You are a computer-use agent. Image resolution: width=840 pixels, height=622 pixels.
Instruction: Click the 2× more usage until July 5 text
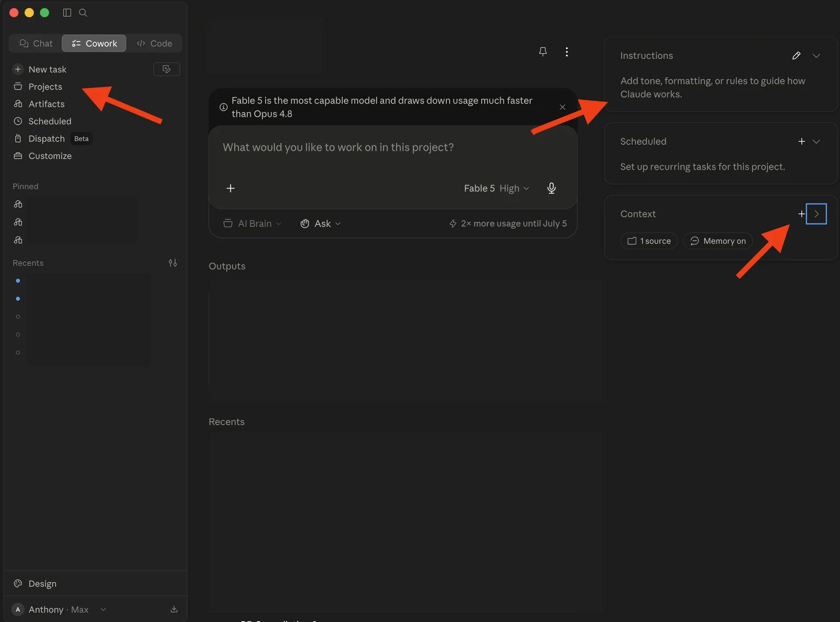(513, 224)
